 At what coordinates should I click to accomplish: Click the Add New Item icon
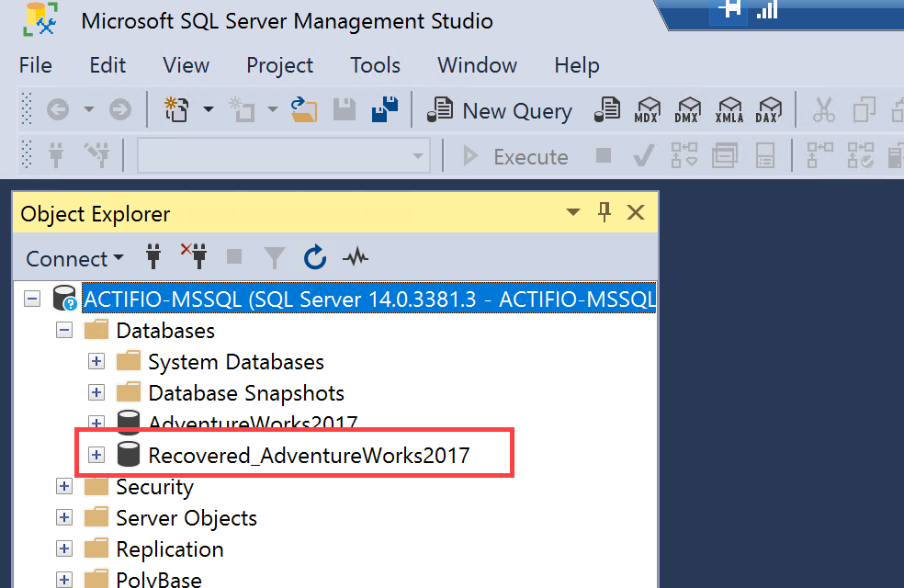pos(243,109)
